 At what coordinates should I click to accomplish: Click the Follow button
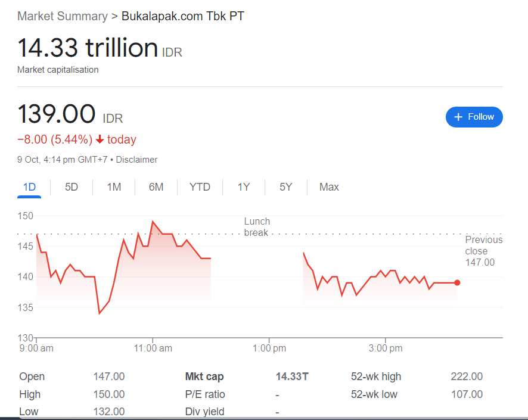474,117
